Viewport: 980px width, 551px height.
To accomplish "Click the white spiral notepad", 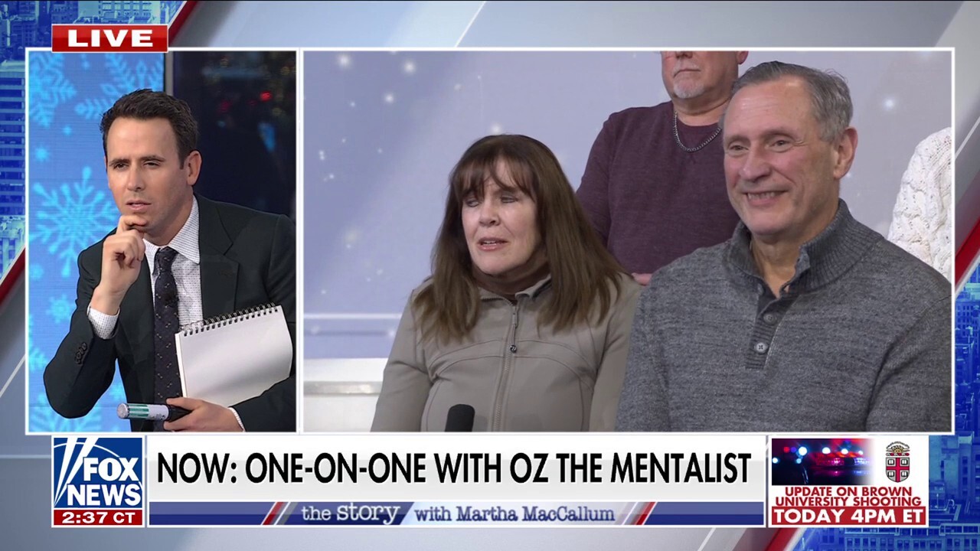I will tap(233, 355).
